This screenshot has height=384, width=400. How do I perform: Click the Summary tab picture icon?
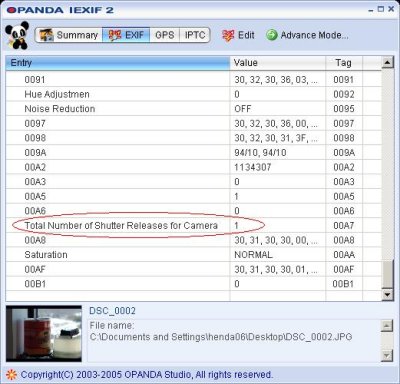click(46, 35)
